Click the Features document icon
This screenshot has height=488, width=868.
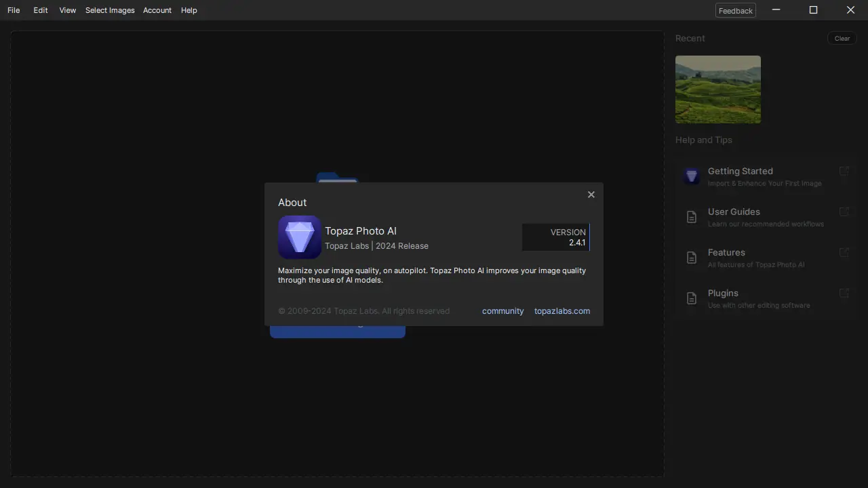692,258
